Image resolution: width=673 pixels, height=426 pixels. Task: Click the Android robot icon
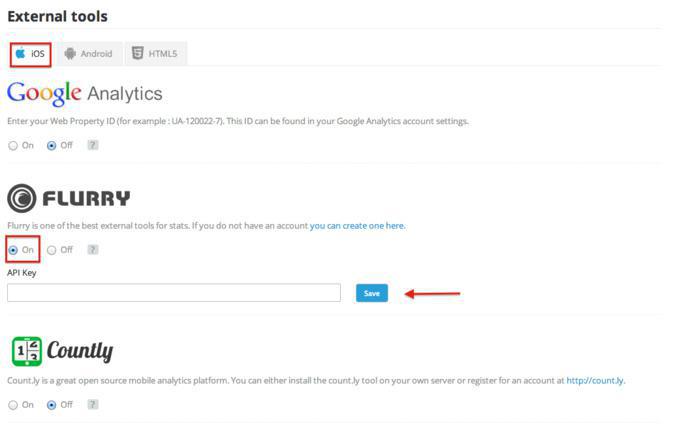70,53
